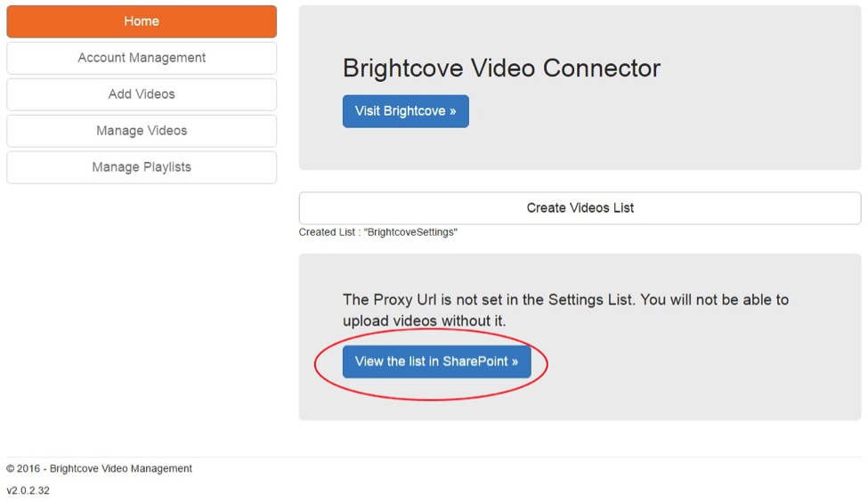
Task: Click the Proxy Url warning text
Action: click(x=565, y=310)
